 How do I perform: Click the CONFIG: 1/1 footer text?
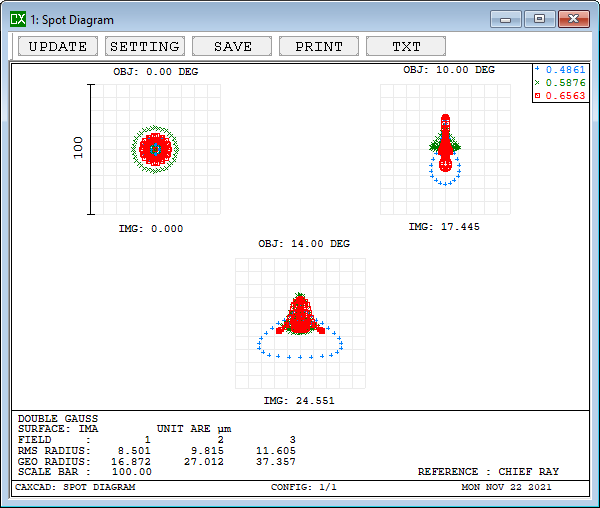pos(304,487)
